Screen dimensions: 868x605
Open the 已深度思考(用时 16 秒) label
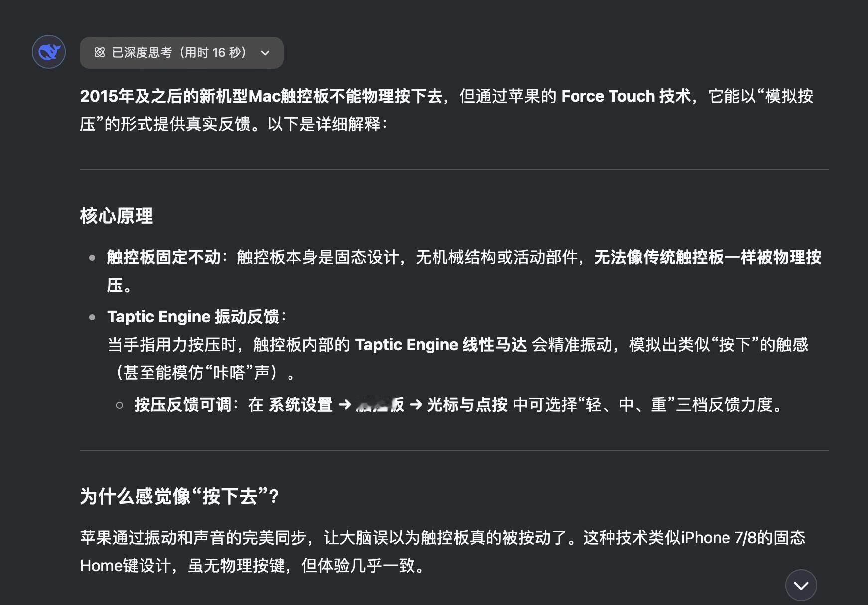click(x=179, y=52)
